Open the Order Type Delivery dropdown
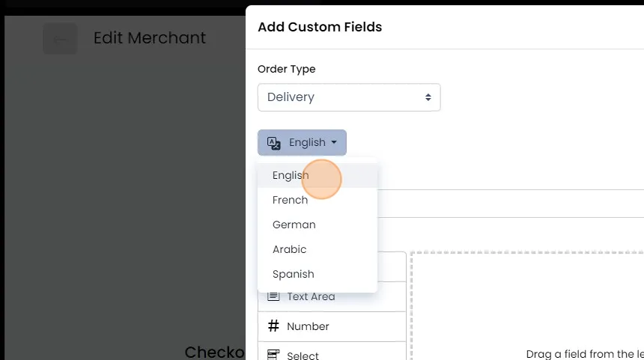Image resolution: width=644 pixels, height=360 pixels. 349,97
